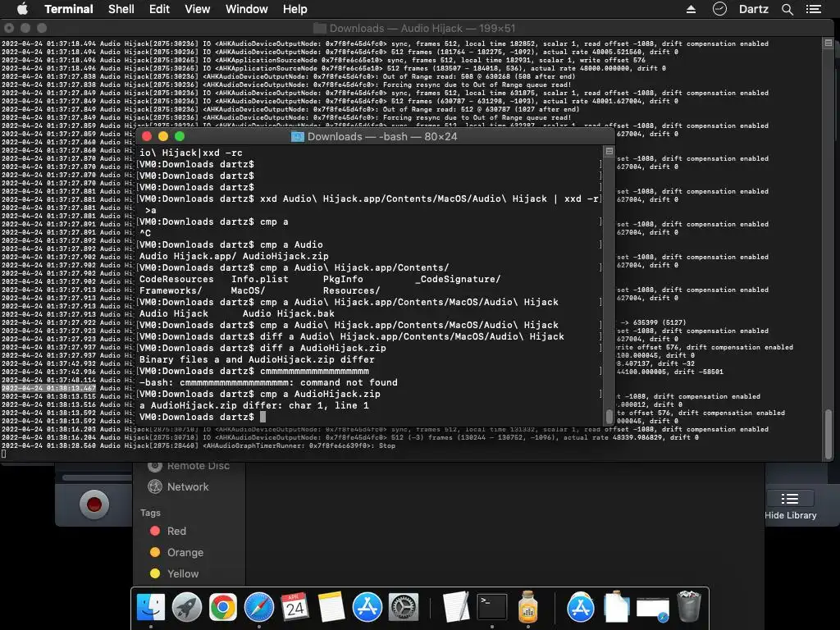
Task: Click the Tags header in Finder sidebar
Action: click(150, 513)
